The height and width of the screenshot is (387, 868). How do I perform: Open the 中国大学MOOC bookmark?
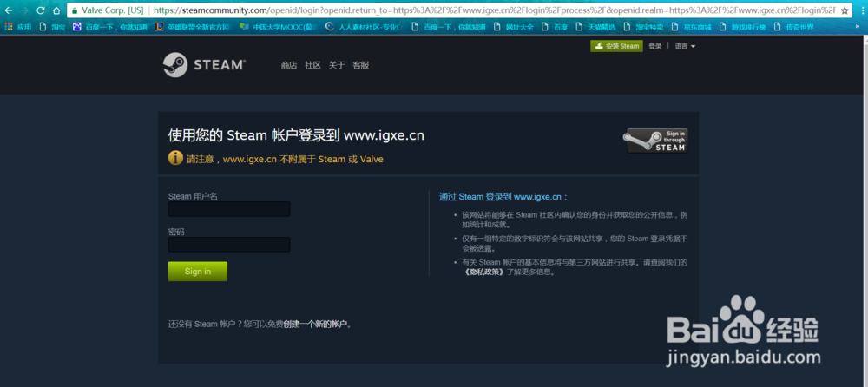click(279, 27)
